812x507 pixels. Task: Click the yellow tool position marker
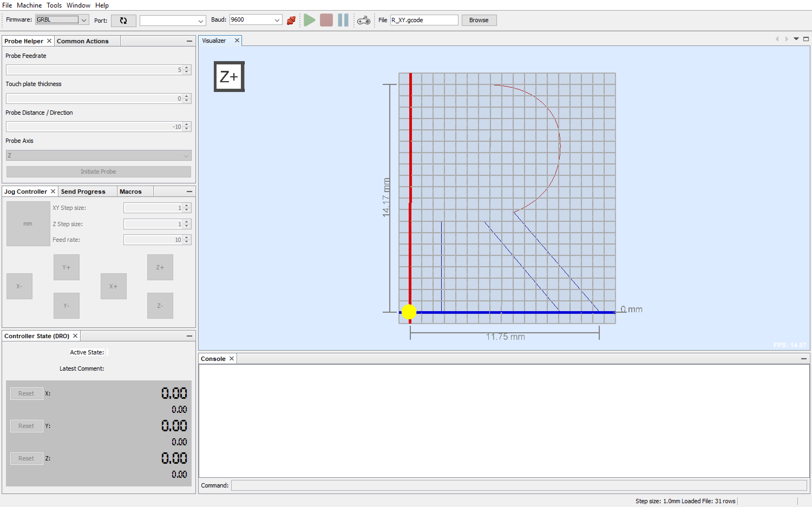click(x=409, y=312)
